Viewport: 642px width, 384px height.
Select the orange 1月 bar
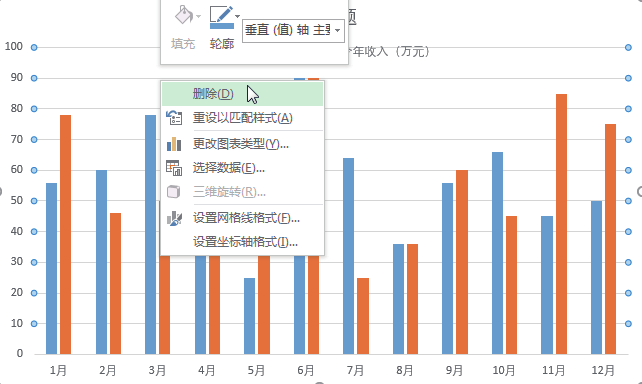tap(66, 235)
